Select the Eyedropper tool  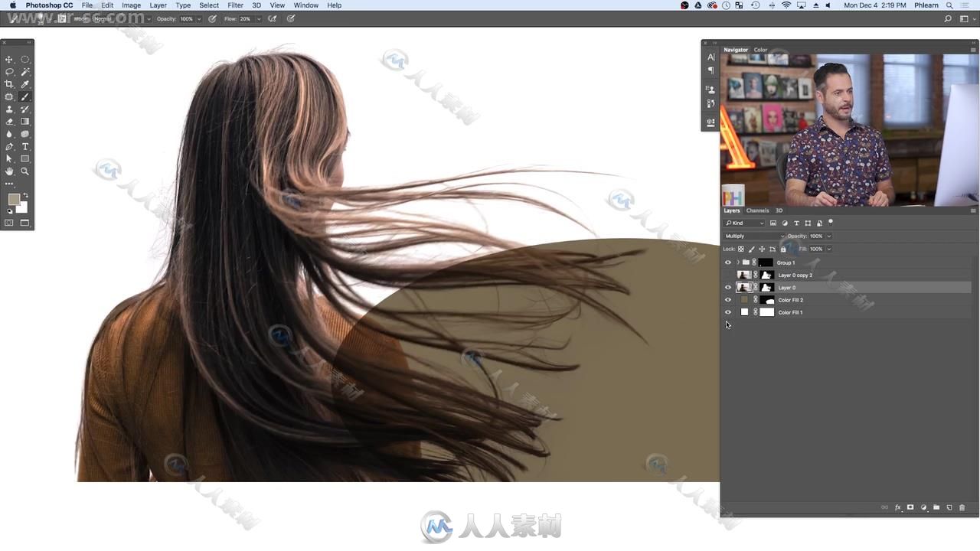[25, 84]
